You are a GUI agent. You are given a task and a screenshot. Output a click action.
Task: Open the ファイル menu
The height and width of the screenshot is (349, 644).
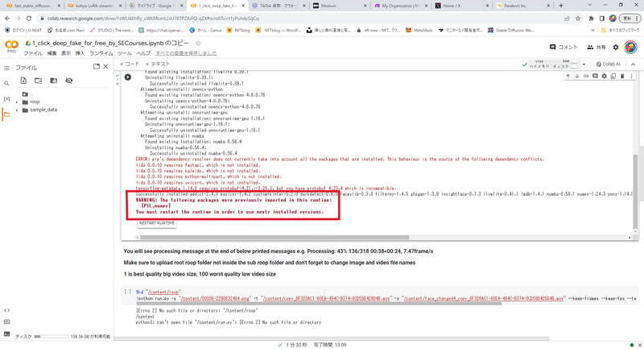coord(33,53)
